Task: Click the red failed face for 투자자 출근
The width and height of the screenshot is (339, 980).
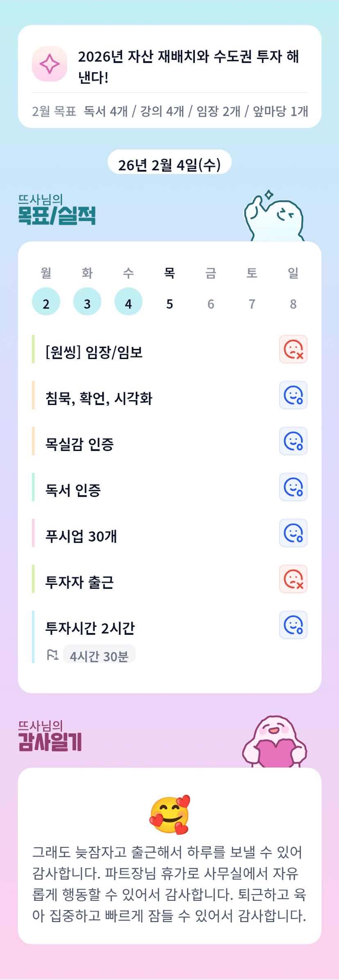Action: (x=293, y=579)
